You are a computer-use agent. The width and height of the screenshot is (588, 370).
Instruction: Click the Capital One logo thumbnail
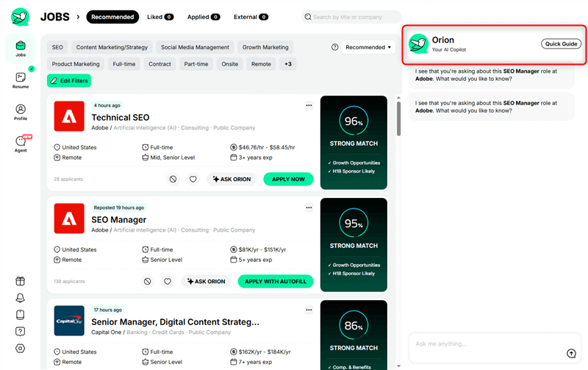69,321
